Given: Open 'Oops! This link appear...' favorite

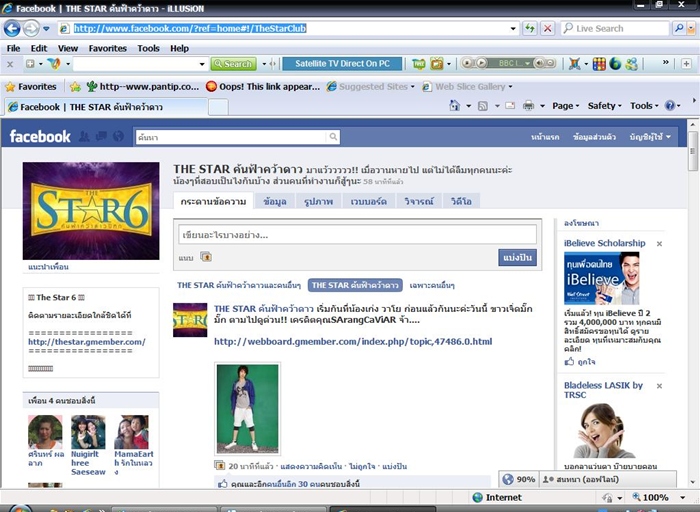Looking at the screenshot, I should (263, 87).
